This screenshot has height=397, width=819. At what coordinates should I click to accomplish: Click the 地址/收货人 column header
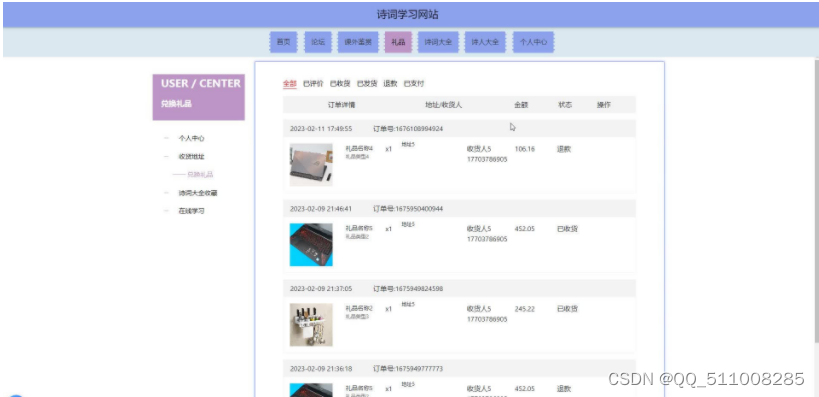[443, 105]
